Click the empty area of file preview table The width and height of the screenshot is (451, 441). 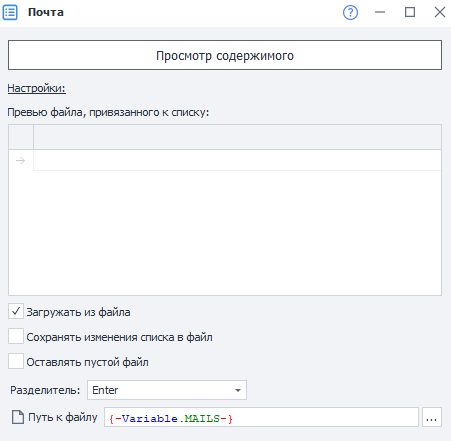pos(225,233)
